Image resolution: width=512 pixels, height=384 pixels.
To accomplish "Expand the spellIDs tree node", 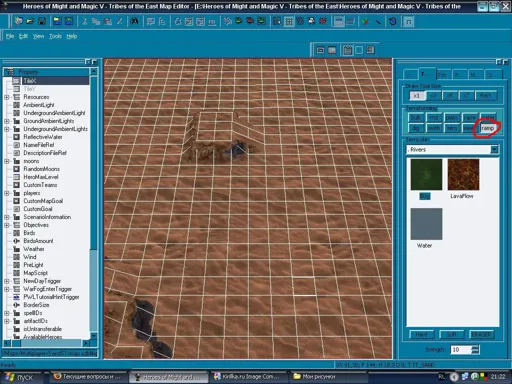I will (7, 313).
